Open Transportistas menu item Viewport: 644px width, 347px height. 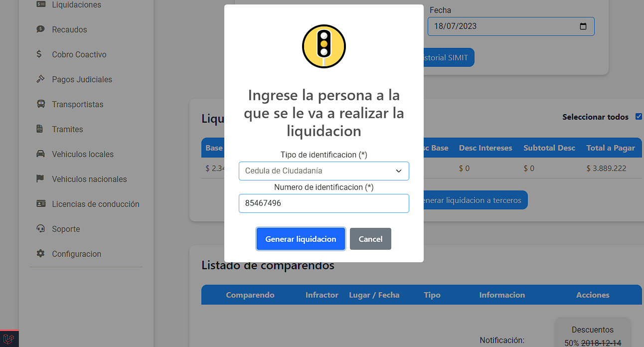[77, 104]
